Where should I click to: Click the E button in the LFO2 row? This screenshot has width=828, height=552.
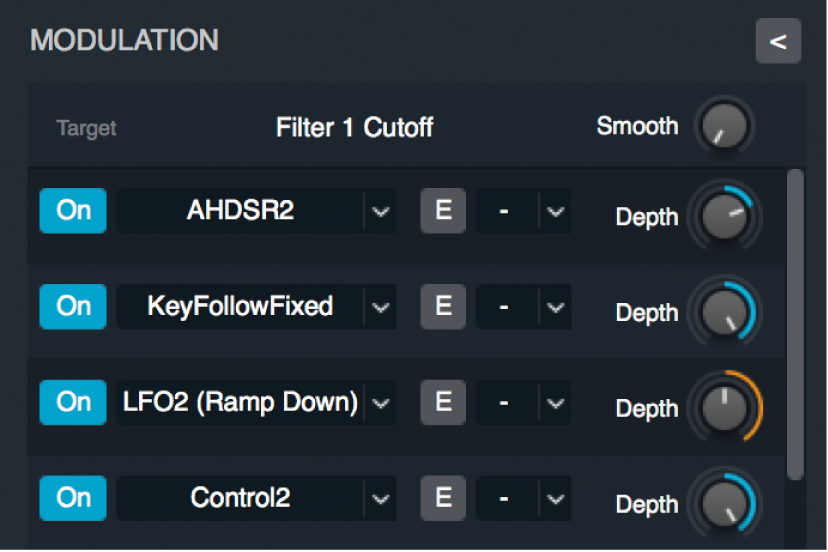click(443, 402)
